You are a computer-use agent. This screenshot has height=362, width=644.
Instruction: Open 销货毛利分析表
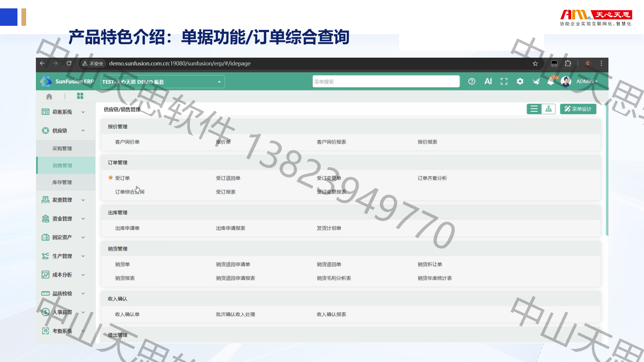334,278
